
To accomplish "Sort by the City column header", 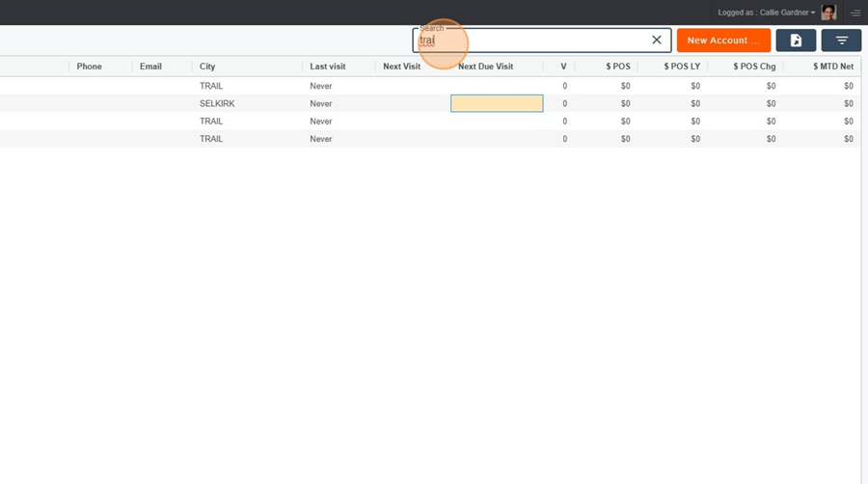I will click(x=207, y=67).
